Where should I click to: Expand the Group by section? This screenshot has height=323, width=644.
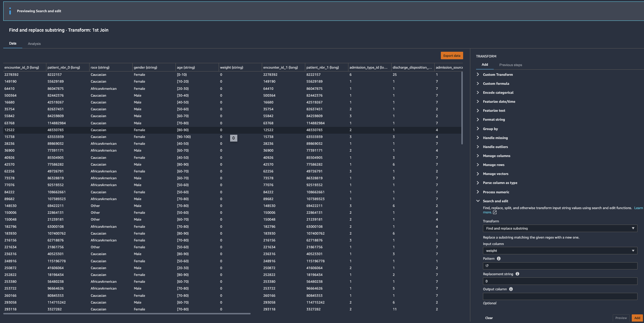pos(490,129)
